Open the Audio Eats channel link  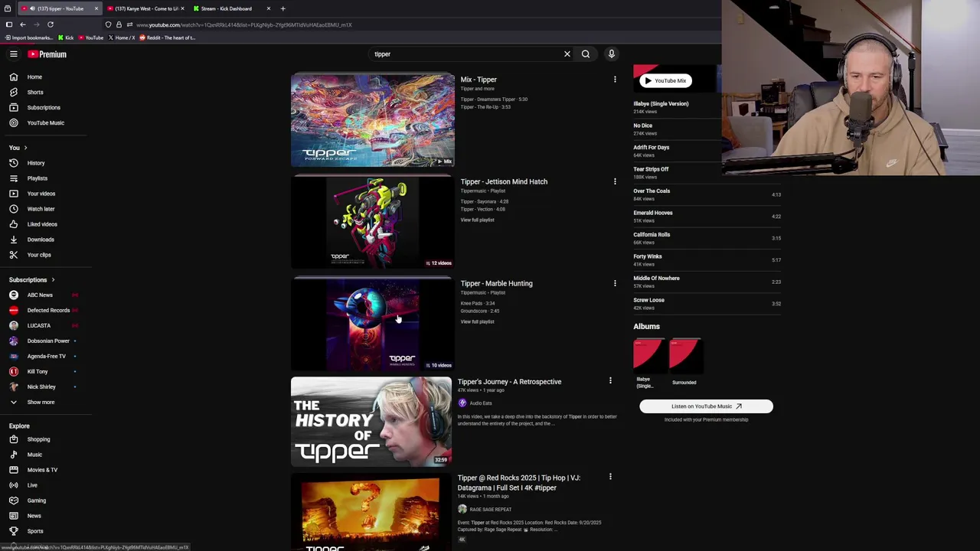(480, 403)
